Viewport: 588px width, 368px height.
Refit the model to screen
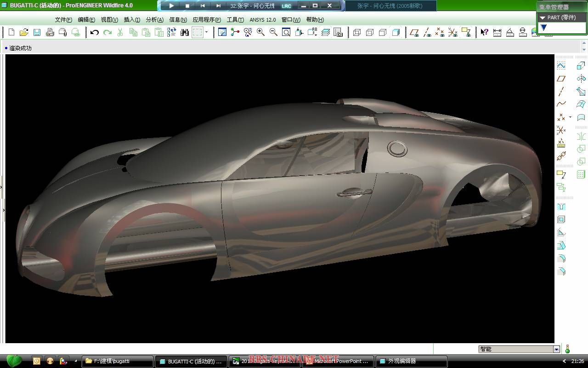pyautogui.click(x=286, y=32)
